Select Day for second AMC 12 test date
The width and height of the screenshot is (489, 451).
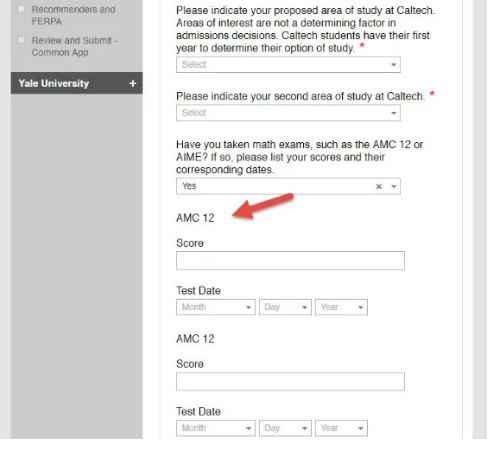tap(285, 428)
